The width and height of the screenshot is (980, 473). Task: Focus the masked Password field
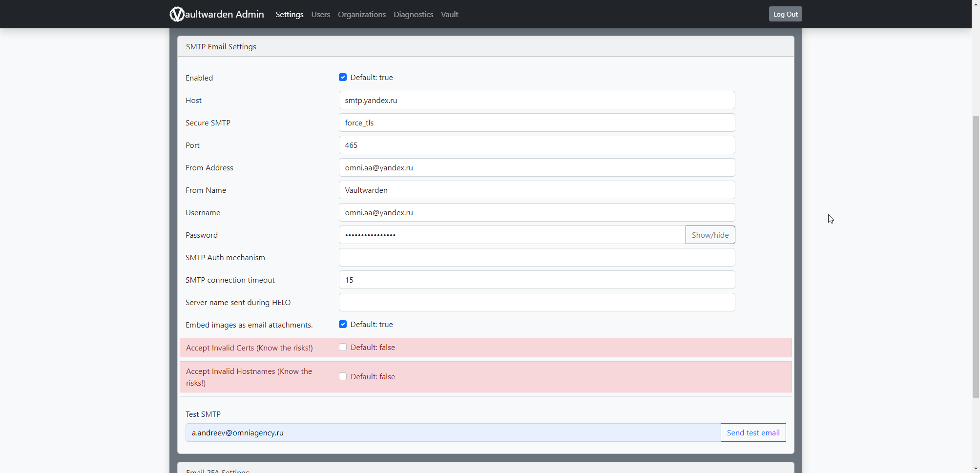tap(512, 235)
